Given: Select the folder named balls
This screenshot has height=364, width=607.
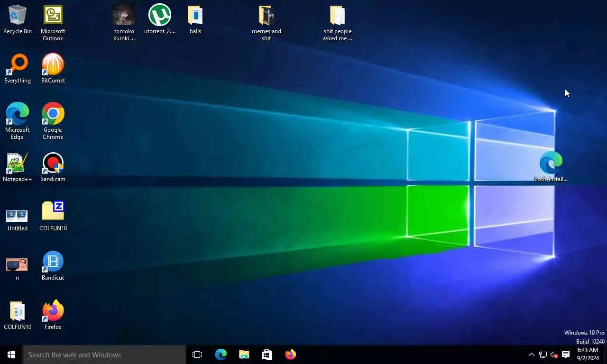Looking at the screenshot, I should click(x=195, y=20).
